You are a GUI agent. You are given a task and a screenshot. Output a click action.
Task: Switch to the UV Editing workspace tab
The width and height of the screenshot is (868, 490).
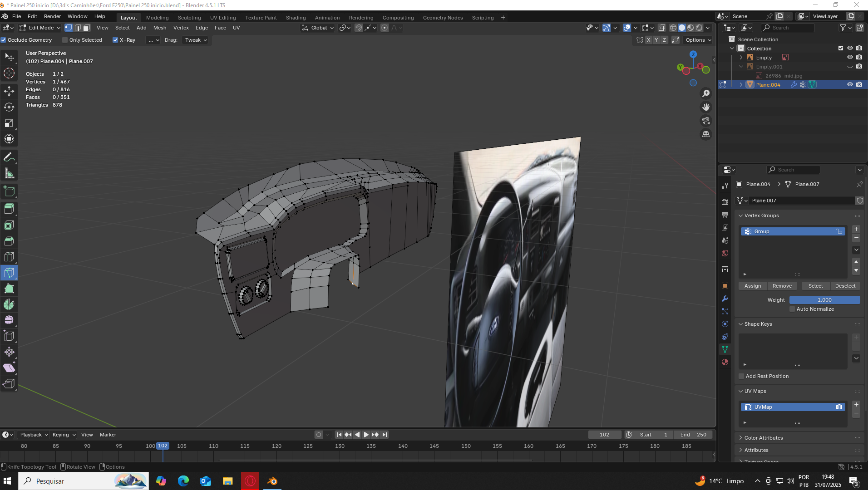223,18
